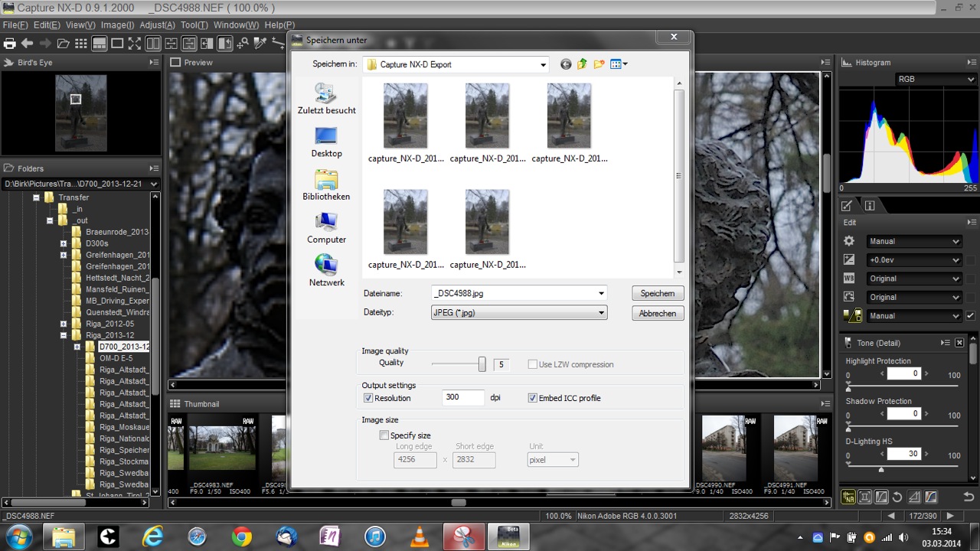Go back with the left arrow toolbar icon
This screenshot has height=551, width=980.
(27, 44)
